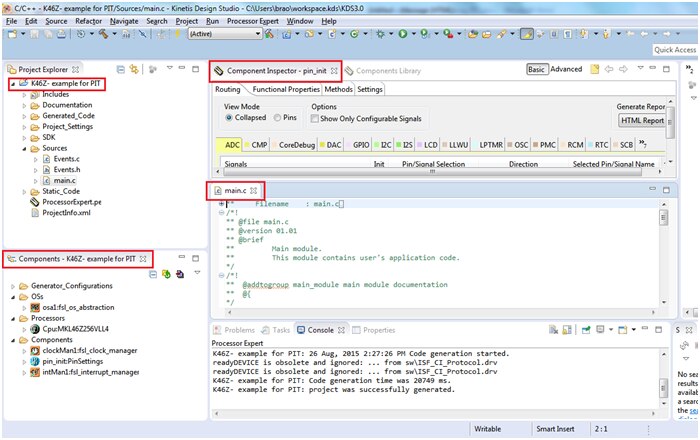Enable Show Only Configurable Signals checkbox

pos(317,119)
